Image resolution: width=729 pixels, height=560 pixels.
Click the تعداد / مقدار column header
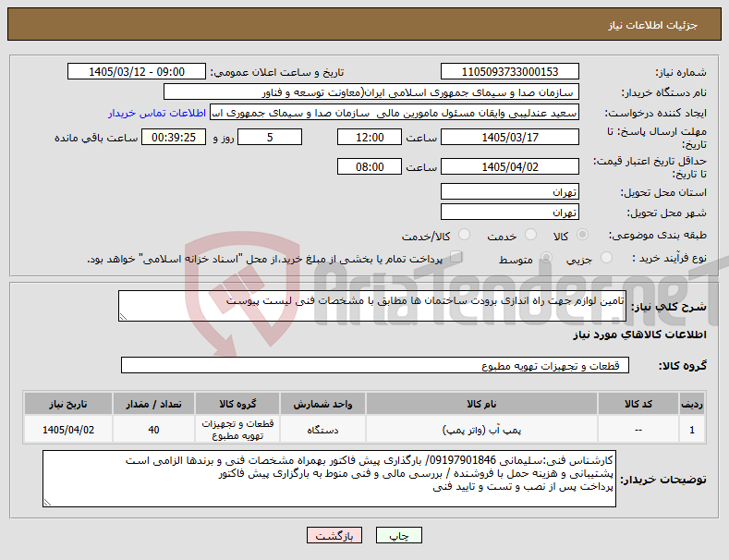click(x=154, y=404)
